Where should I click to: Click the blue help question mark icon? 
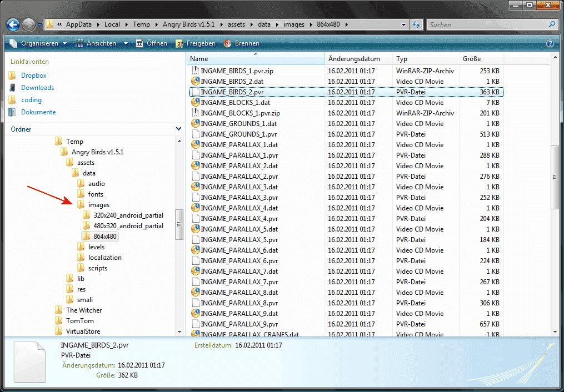[550, 43]
